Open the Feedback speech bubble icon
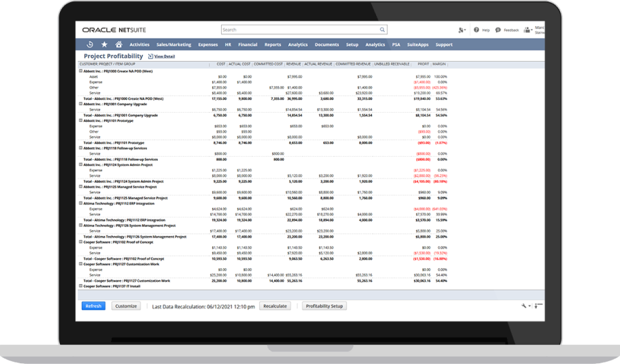620x364 pixels. (x=498, y=30)
